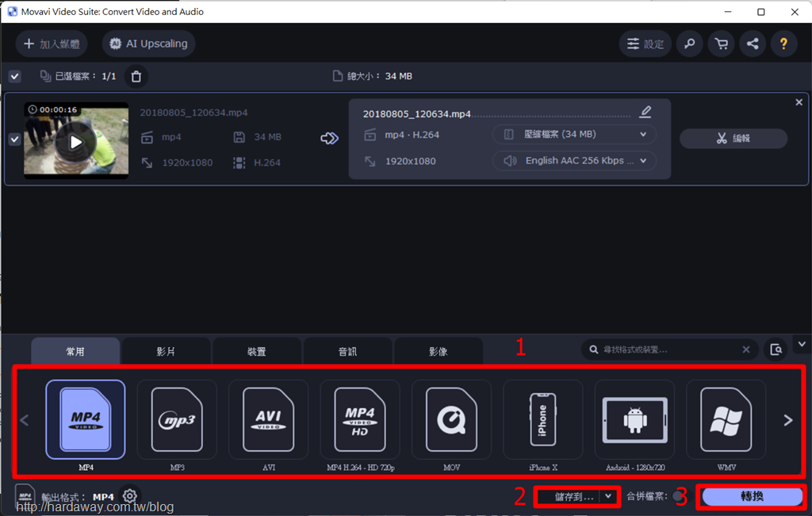This screenshot has width=812, height=516.
Task: Click the double-arrow convert icon between panels
Action: [x=329, y=139]
